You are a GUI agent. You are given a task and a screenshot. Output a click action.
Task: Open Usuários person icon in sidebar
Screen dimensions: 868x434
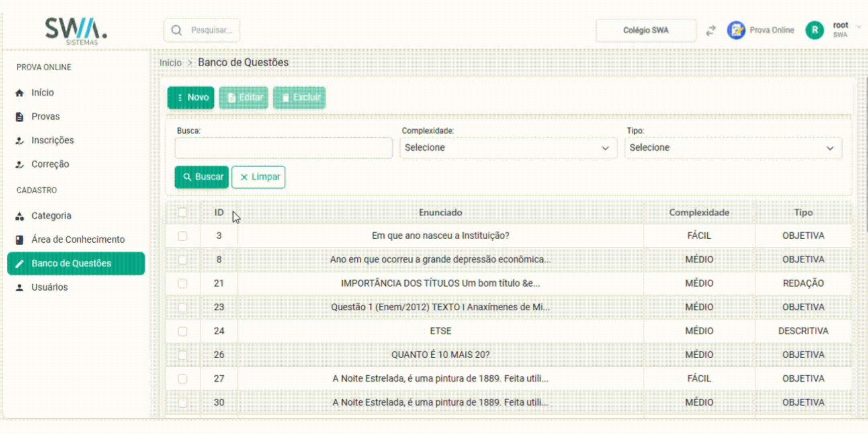(19, 287)
